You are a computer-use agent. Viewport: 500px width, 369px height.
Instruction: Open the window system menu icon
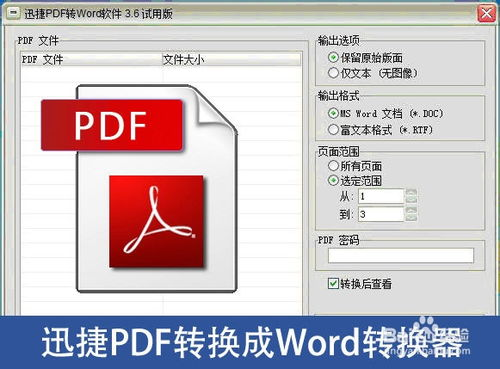pos(13,13)
